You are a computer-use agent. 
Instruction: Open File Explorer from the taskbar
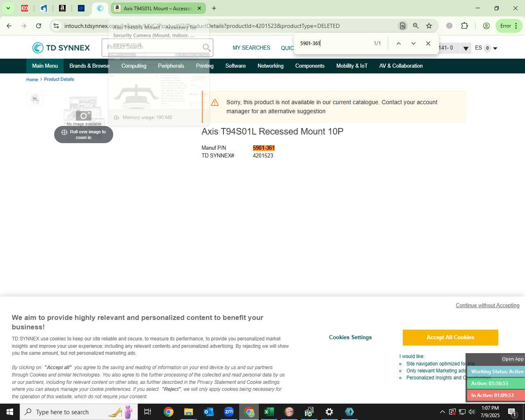click(x=188, y=412)
